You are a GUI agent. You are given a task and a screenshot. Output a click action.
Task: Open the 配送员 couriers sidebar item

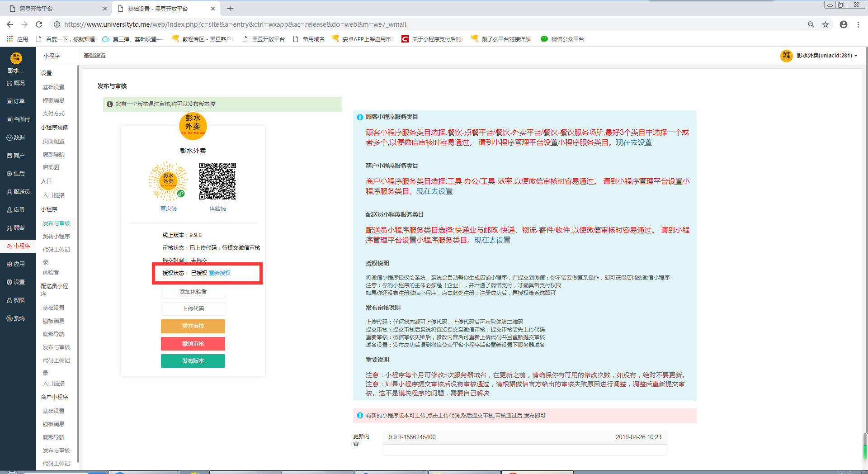coord(18,192)
